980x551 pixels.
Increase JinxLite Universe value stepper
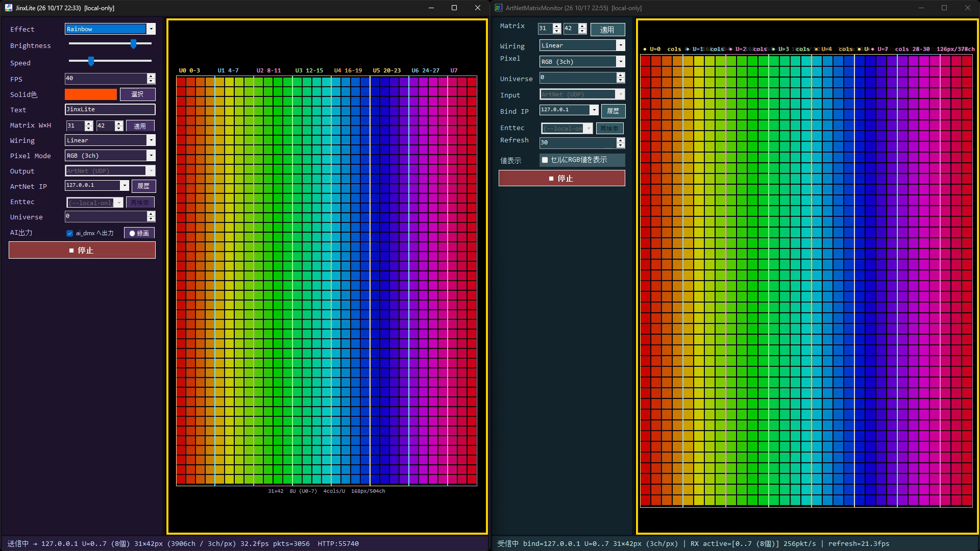tap(151, 214)
